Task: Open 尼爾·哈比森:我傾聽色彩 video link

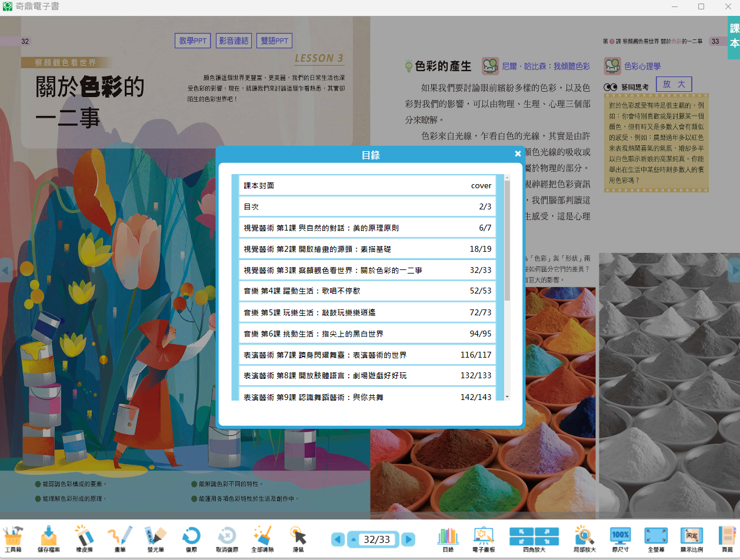Action: 546,66
